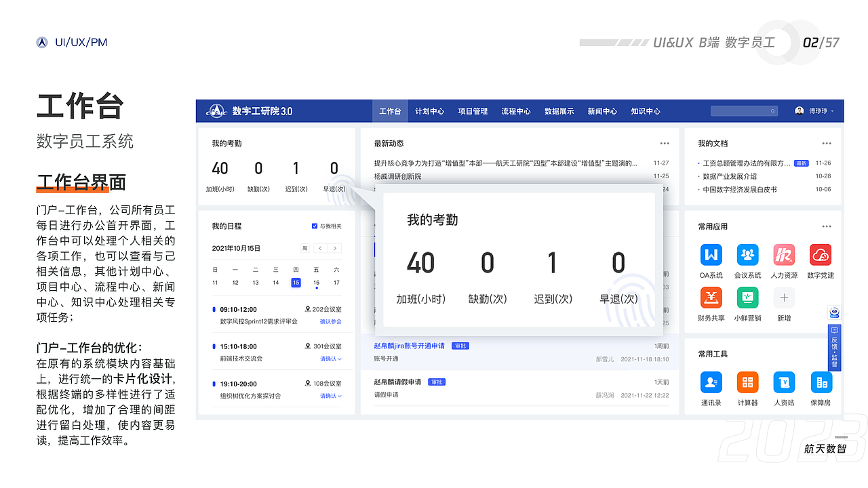
Task: Launch the 计算器 calculator tool
Action: point(747,382)
